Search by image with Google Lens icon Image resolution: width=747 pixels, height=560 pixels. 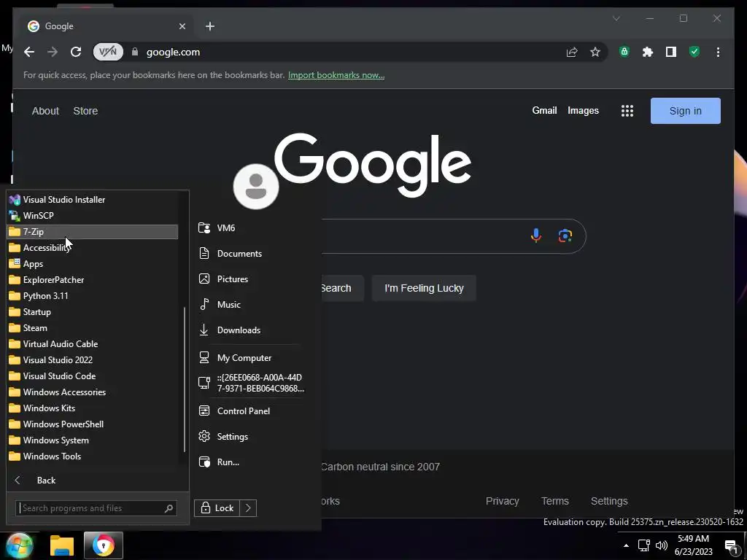click(565, 236)
